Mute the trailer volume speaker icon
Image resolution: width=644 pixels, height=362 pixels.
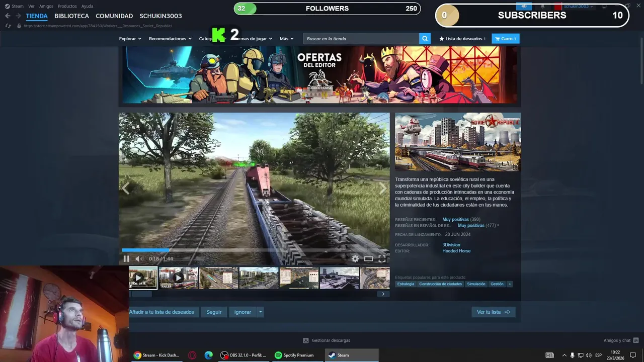click(138, 259)
